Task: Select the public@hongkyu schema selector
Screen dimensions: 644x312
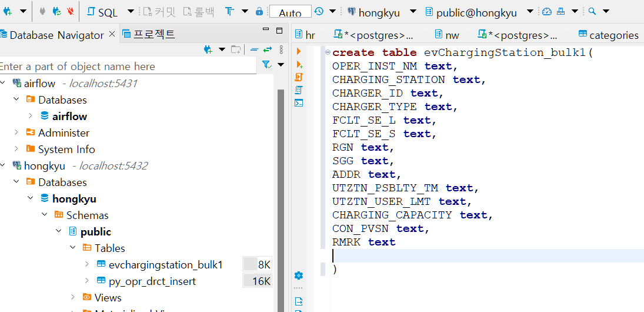Action: (x=471, y=12)
